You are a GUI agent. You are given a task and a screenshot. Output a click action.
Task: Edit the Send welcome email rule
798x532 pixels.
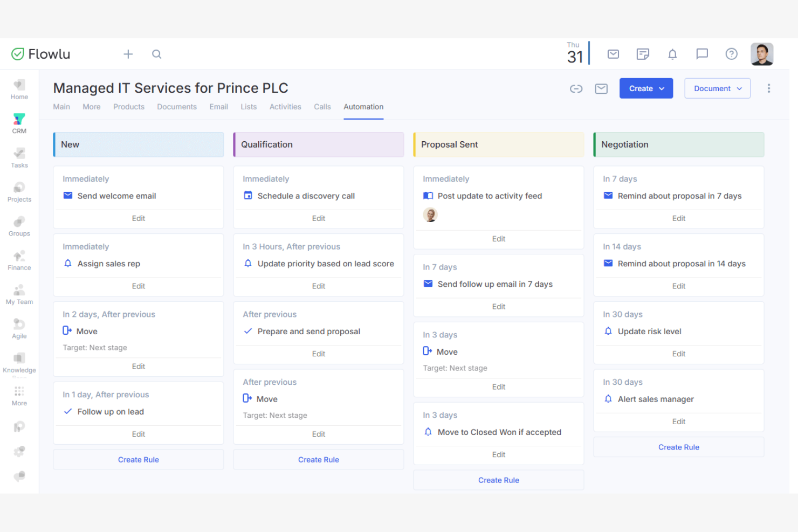pos(138,218)
